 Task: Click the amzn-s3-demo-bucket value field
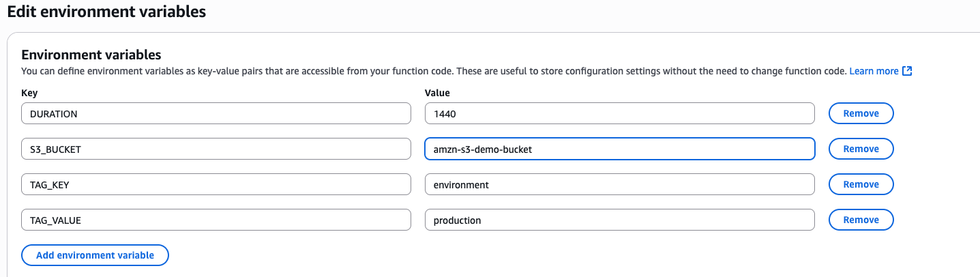coord(619,149)
